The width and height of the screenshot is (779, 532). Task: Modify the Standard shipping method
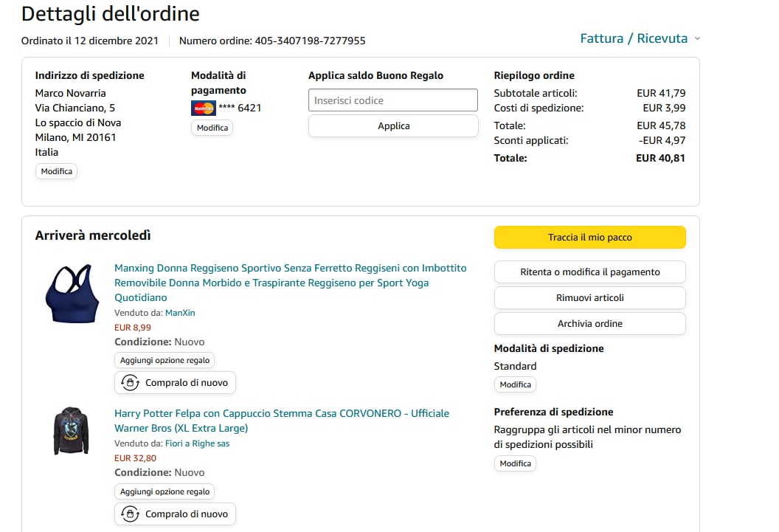point(515,384)
